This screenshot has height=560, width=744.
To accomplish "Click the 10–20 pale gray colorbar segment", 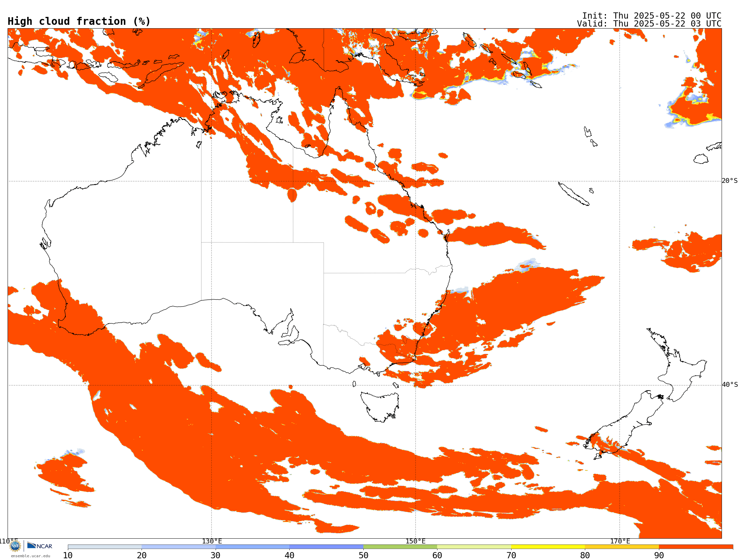I will pos(105,547).
